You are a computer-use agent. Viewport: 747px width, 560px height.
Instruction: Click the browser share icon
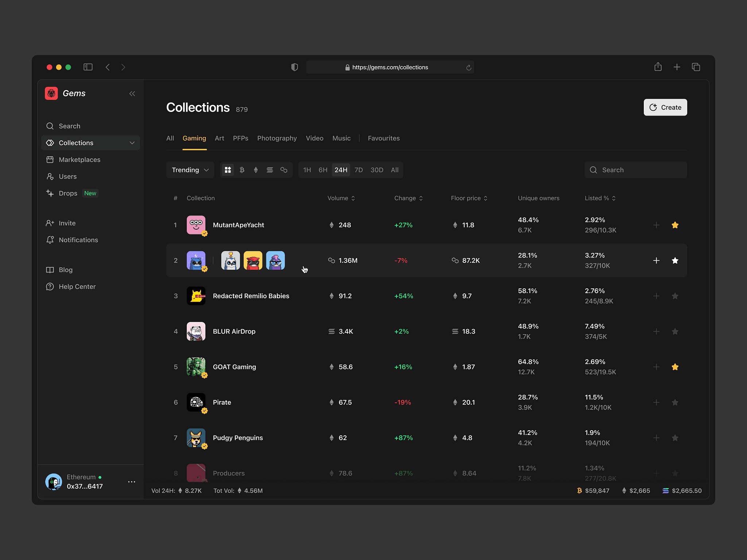coord(658,67)
